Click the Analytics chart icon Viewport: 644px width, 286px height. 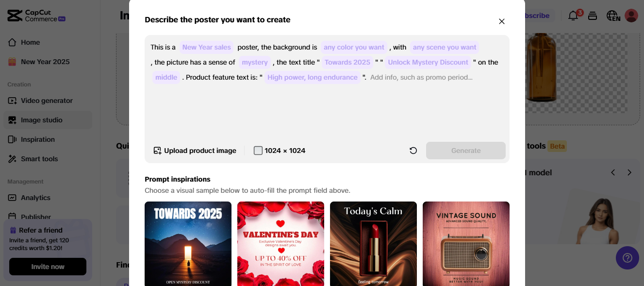click(12, 198)
